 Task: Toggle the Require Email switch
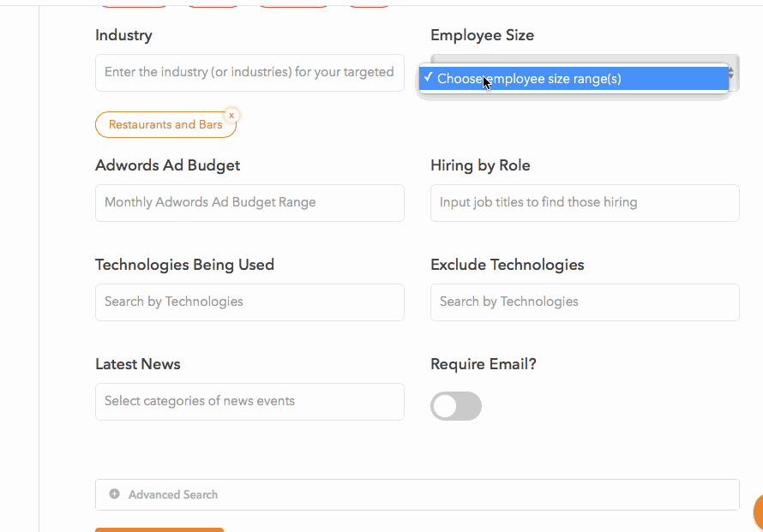pos(456,406)
